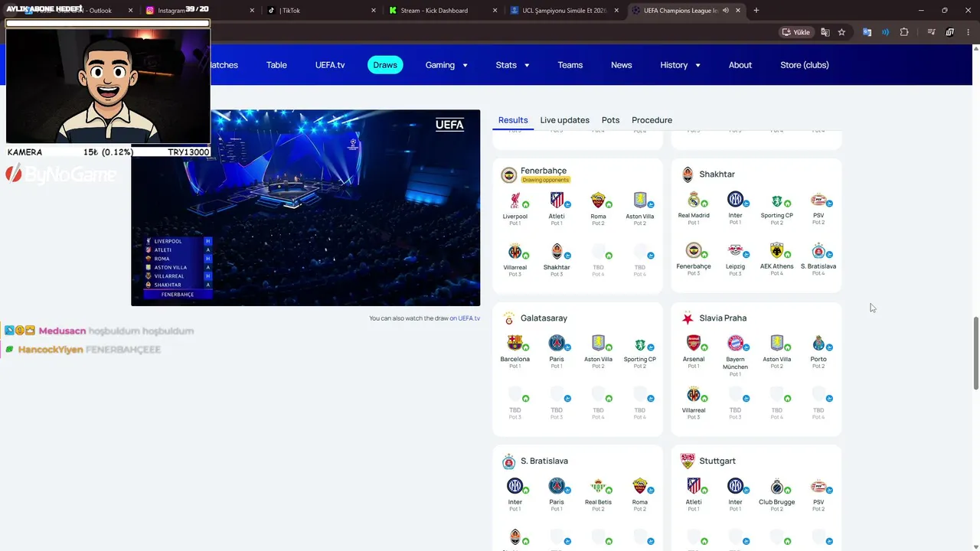The width and height of the screenshot is (980, 551).
Task: Open the Fenerbahçe team card title
Action: [x=544, y=171]
